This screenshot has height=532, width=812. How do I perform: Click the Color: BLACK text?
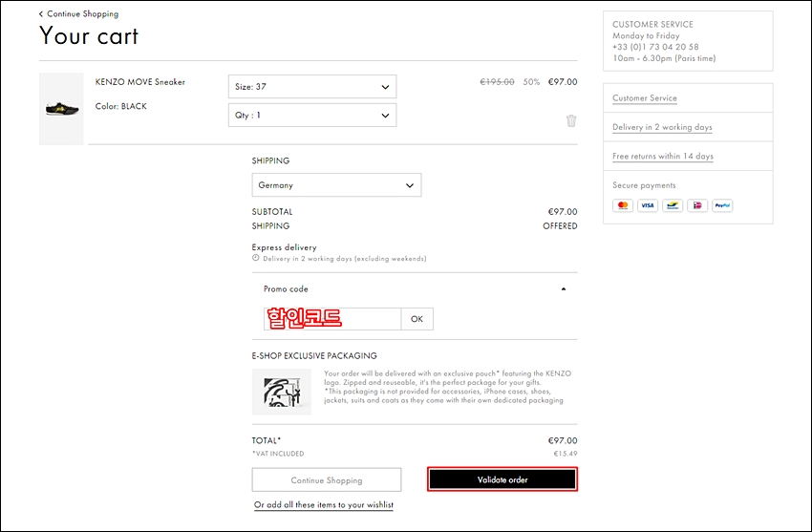point(120,106)
